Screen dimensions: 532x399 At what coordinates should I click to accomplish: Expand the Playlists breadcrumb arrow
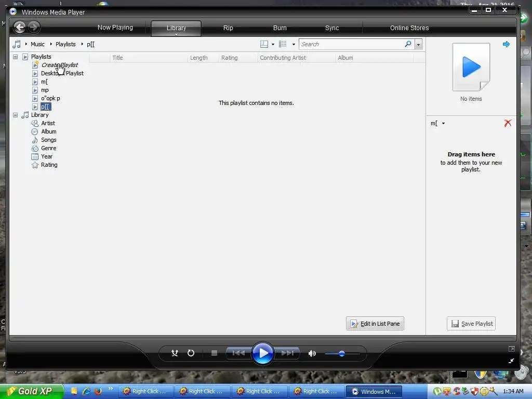pyautogui.click(x=51, y=44)
